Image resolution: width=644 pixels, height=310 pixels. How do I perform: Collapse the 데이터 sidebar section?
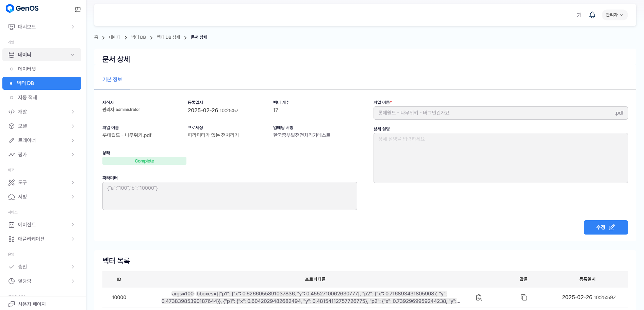[72, 55]
